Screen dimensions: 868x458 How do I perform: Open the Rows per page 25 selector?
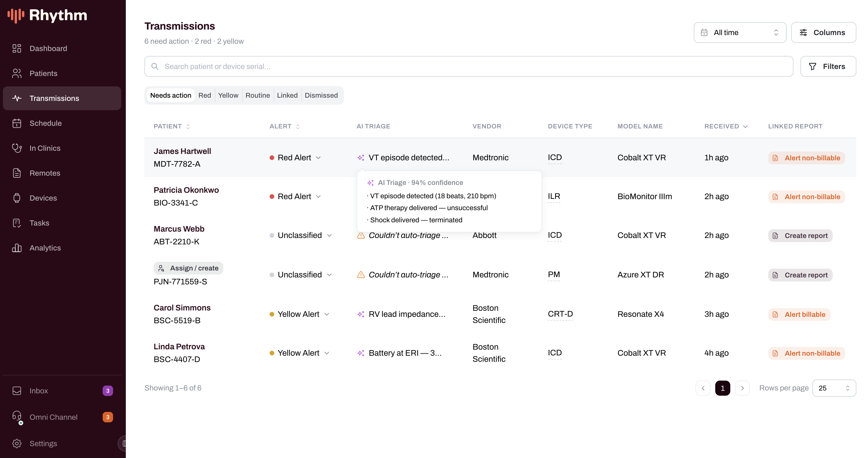[834, 388]
